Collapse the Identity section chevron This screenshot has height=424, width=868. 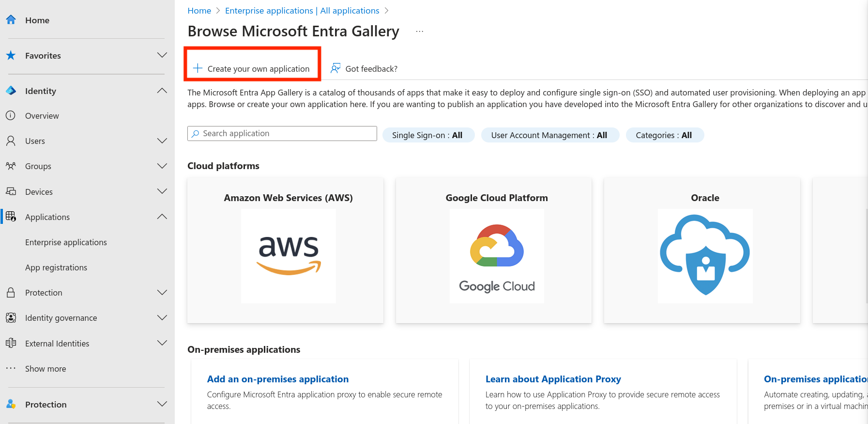click(x=162, y=91)
